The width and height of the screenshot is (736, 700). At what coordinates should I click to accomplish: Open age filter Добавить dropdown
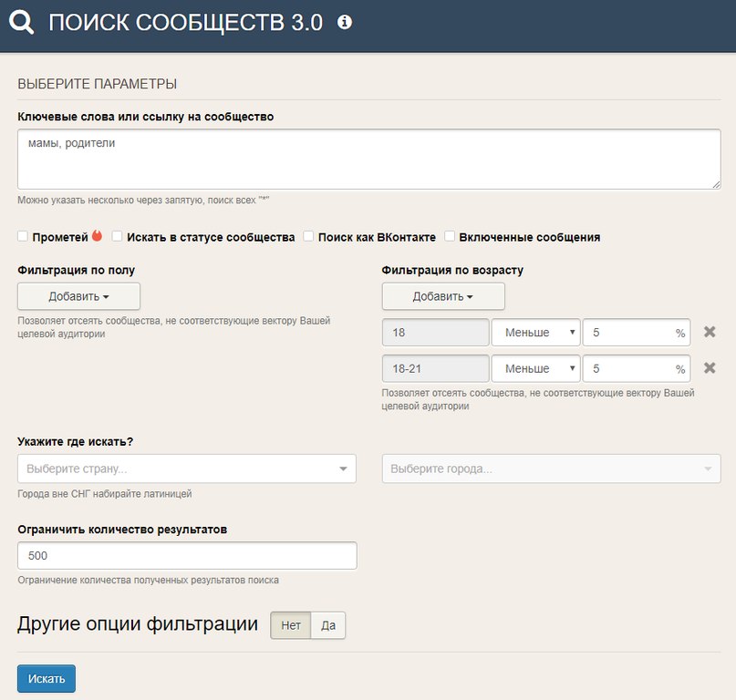click(x=442, y=296)
